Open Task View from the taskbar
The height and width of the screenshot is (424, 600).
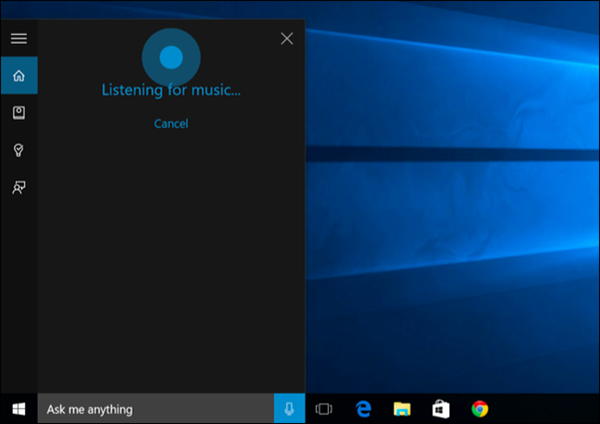(323, 408)
